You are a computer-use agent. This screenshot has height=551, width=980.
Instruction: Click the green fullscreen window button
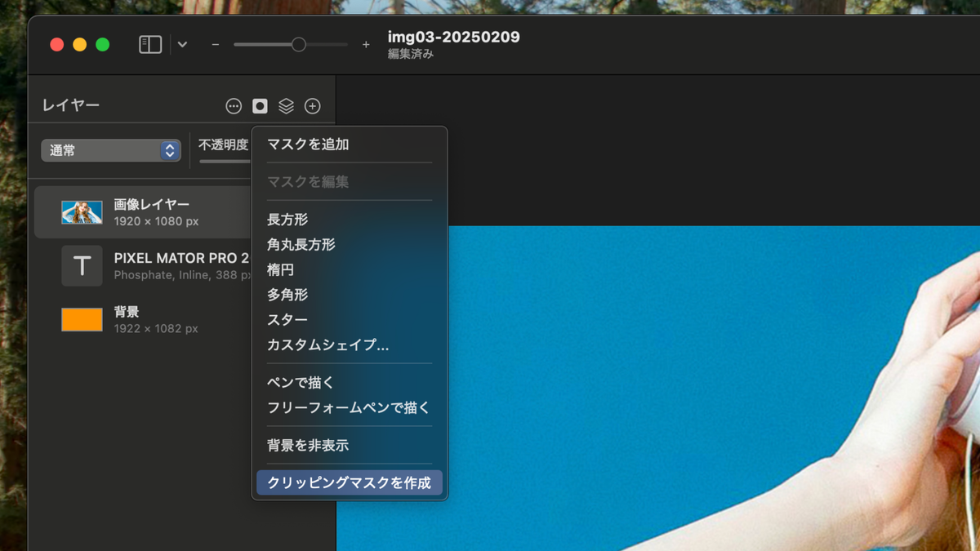(x=102, y=45)
